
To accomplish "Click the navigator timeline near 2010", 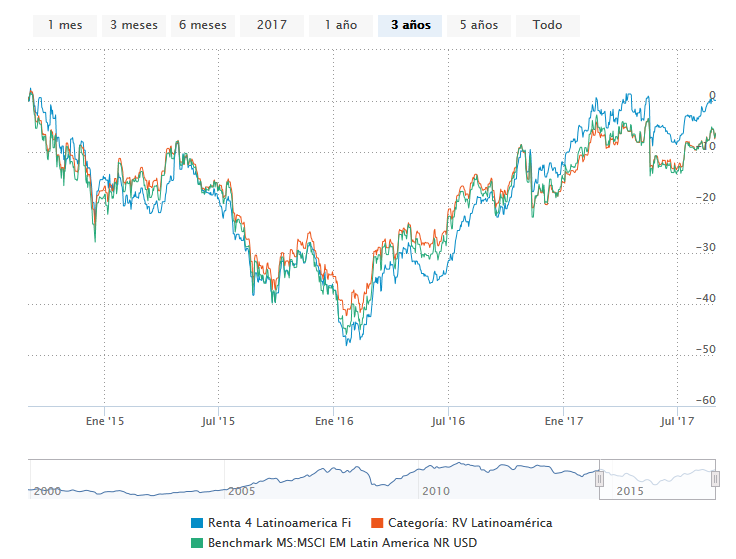I will [436, 491].
